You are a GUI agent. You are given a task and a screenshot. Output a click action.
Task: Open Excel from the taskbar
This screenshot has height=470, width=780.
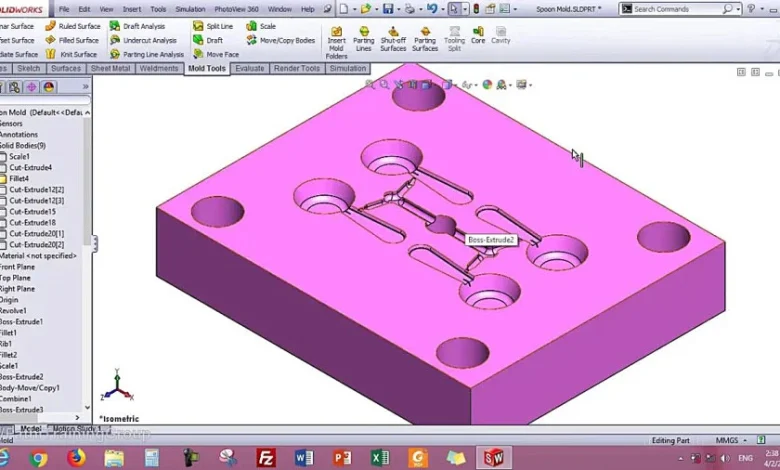pos(380,458)
